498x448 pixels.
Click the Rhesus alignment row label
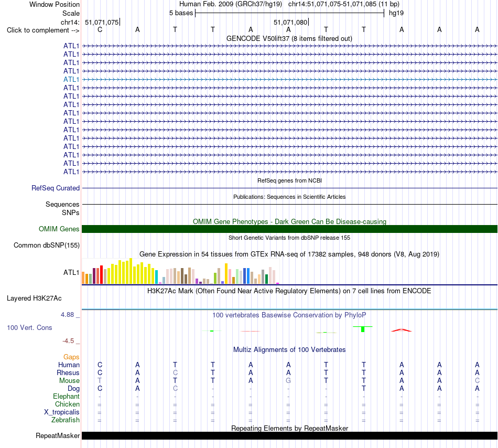point(68,372)
